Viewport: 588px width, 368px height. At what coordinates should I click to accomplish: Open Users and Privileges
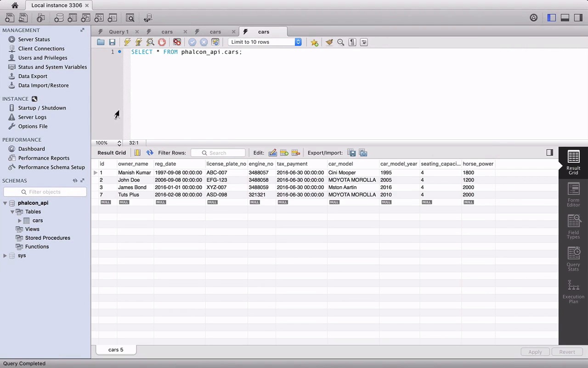tap(43, 58)
